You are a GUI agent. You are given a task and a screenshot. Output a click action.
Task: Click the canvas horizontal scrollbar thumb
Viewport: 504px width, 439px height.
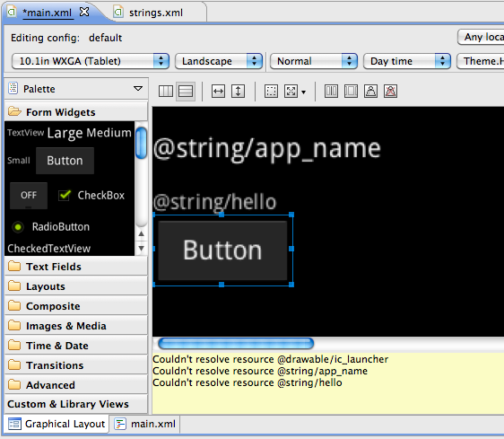click(236, 344)
